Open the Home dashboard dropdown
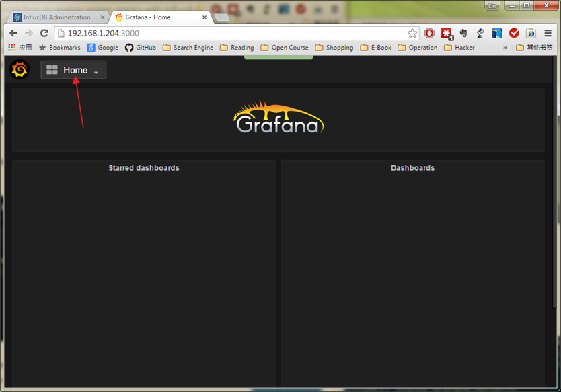 pyautogui.click(x=73, y=70)
